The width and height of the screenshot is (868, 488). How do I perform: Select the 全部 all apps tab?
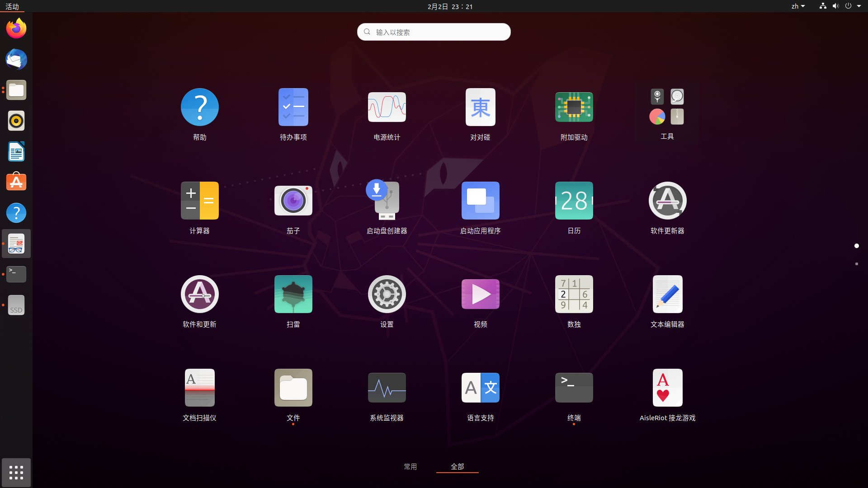pos(457,466)
